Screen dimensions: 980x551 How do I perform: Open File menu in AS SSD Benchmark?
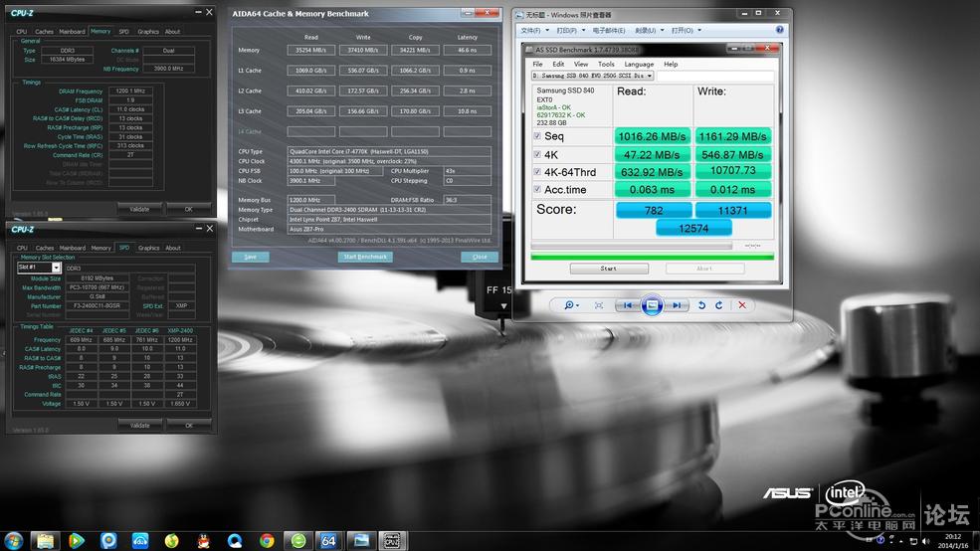click(x=537, y=64)
